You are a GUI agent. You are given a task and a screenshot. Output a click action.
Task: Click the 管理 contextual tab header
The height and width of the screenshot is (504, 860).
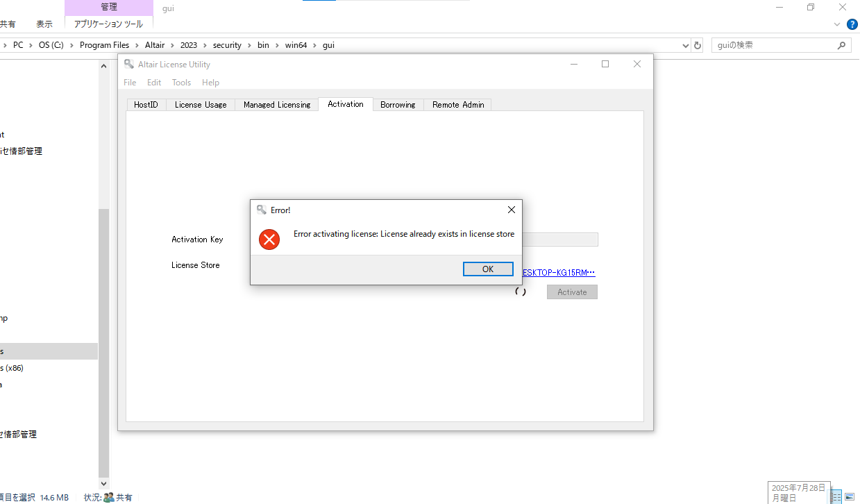click(x=109, y=7)
